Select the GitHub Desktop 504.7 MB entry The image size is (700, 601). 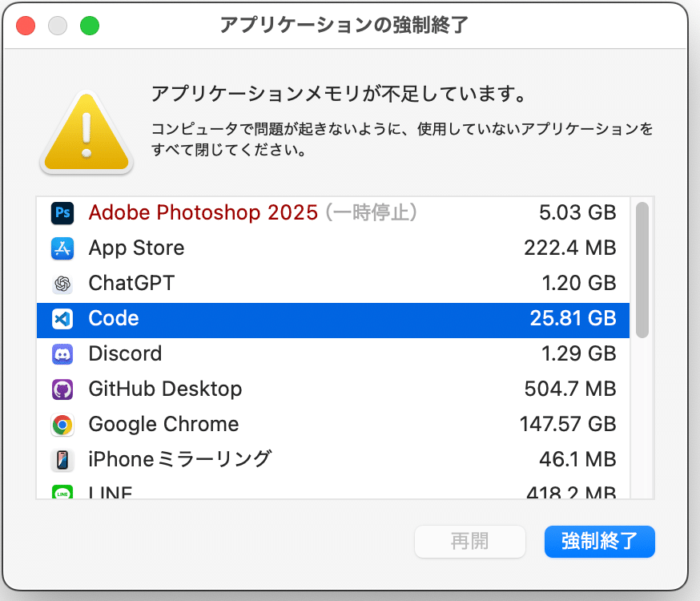pos(333,389)
